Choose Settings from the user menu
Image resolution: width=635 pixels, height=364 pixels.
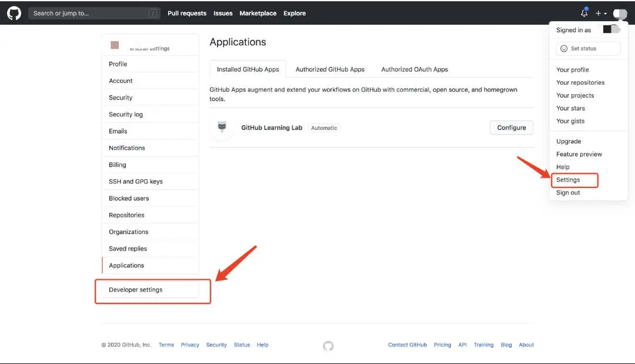click(x=568, y=180)
